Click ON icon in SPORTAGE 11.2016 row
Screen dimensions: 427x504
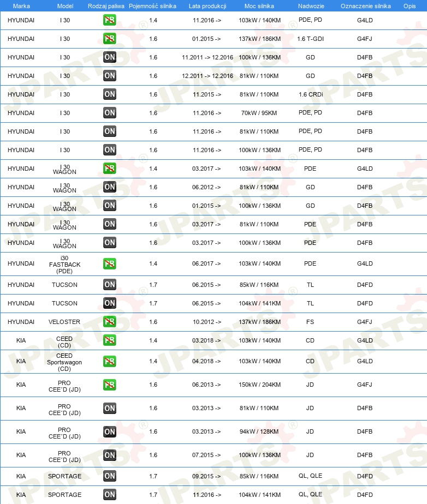point(109,495)
